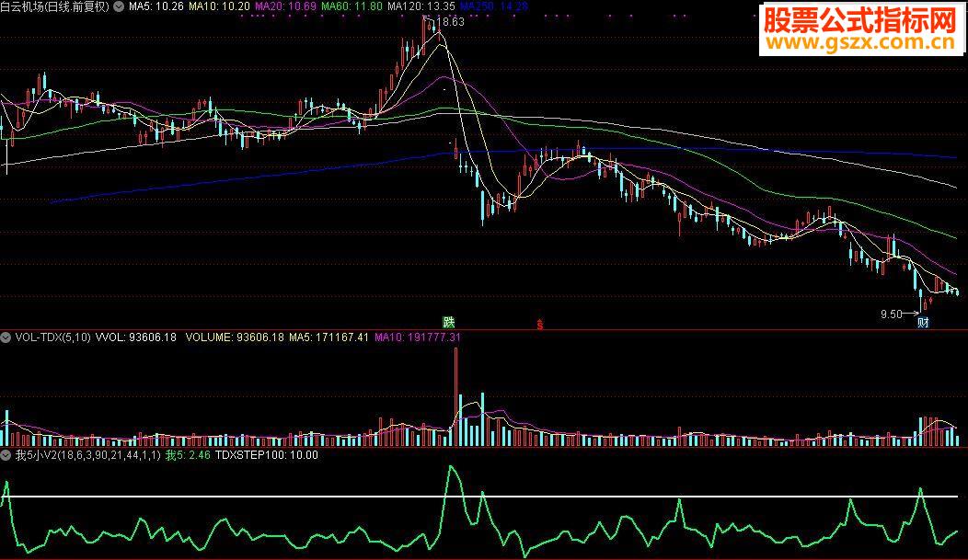Open the dropdown icon beside 白云机场 title
This screenshot has width=968, height=560.
119,6
